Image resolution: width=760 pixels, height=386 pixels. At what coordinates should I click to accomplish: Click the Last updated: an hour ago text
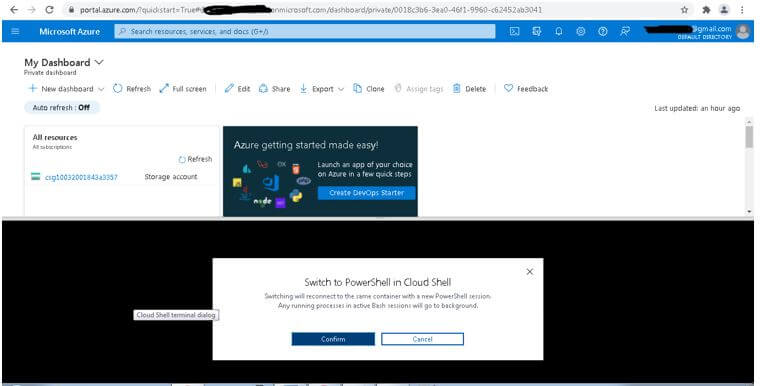click(697, 108)
